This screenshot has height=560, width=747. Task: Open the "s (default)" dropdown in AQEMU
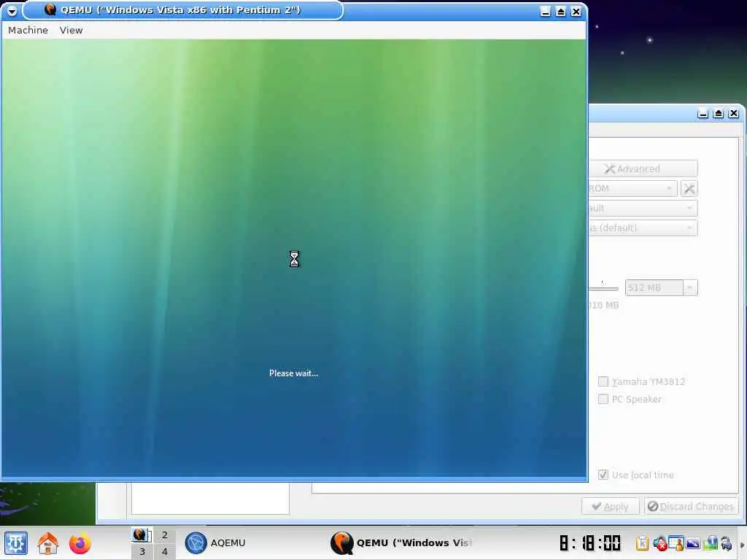pos(643,227)
